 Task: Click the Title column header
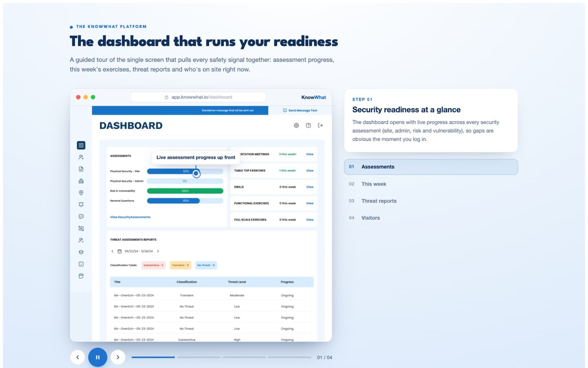point(117,282)
